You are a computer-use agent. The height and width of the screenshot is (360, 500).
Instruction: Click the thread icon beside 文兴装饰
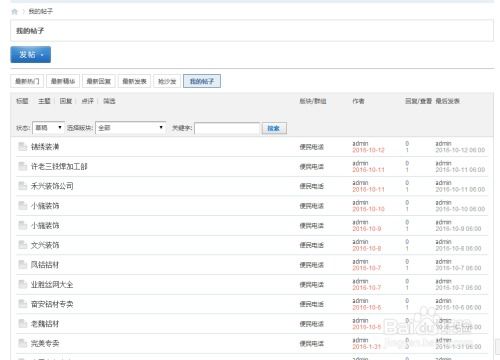pos(22,245)
